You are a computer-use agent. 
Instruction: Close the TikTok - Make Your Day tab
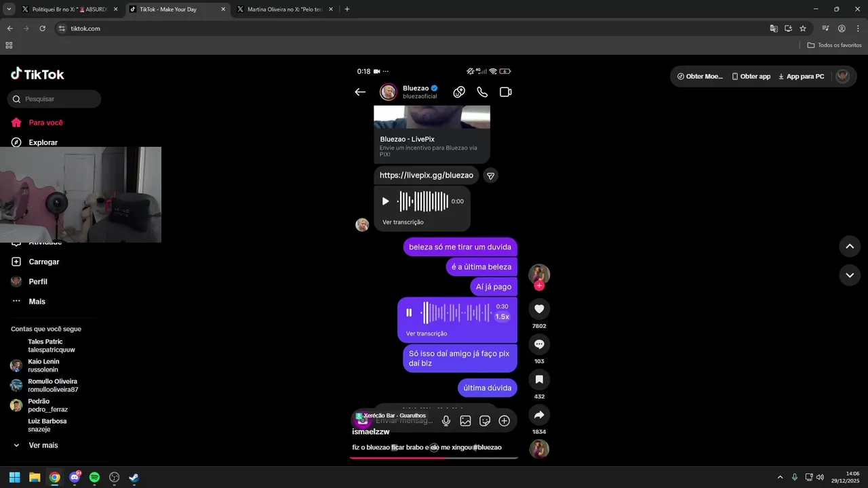pos(223,9)
